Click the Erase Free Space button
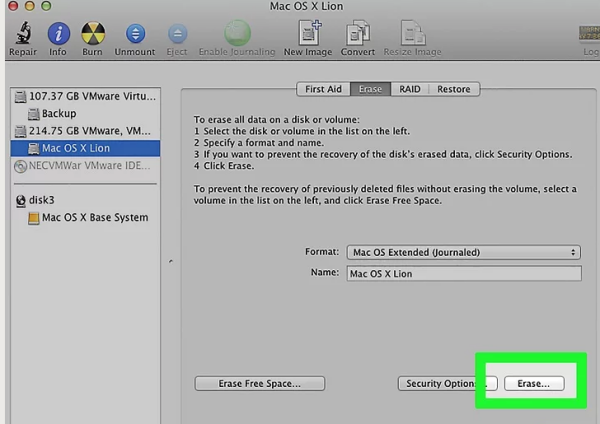Screen dimensions: 600x424 coord(260,383)
